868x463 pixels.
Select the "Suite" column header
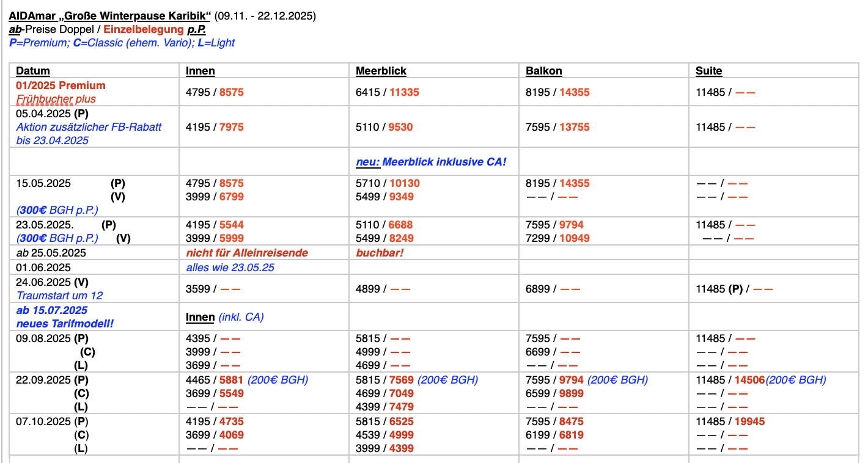click(709, 71)
